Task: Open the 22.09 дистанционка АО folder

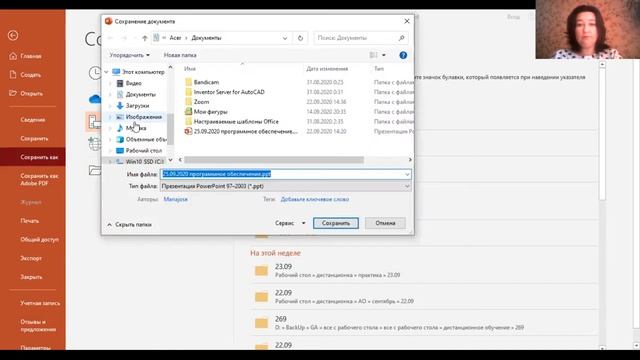Action: (x=424, y=297)
